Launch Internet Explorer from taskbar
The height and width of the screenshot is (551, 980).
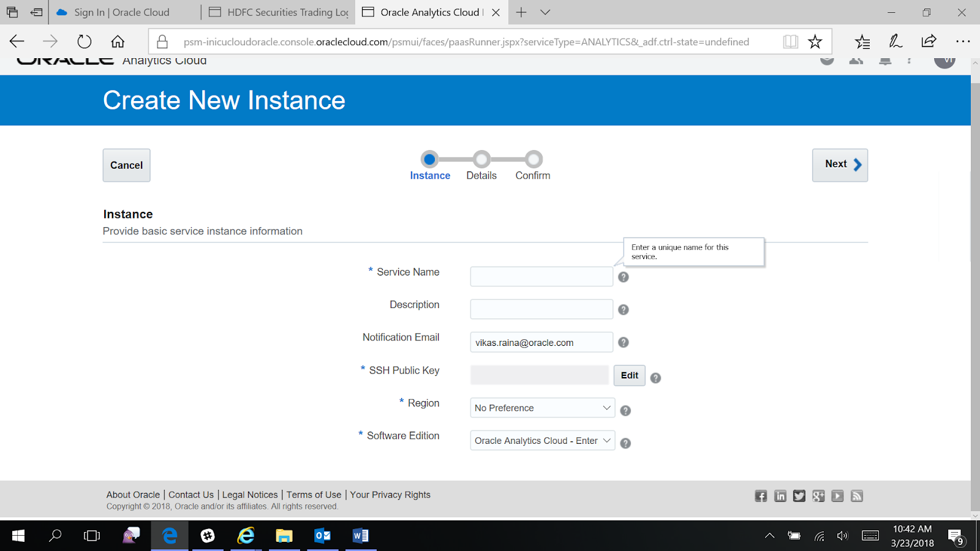coord(246,536)
